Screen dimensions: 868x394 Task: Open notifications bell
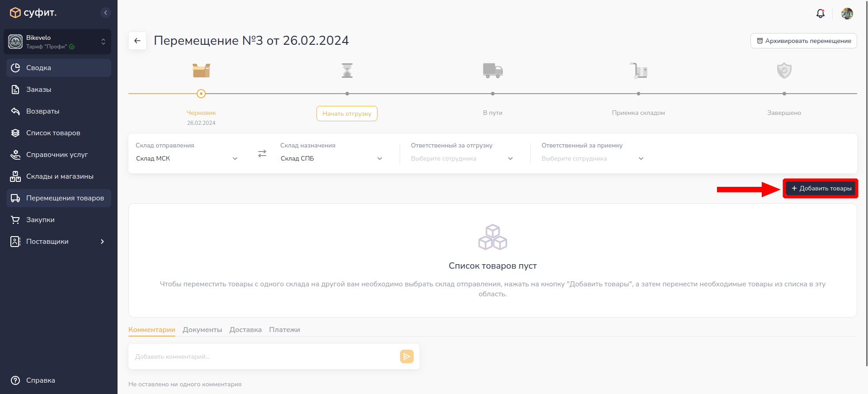821,14
